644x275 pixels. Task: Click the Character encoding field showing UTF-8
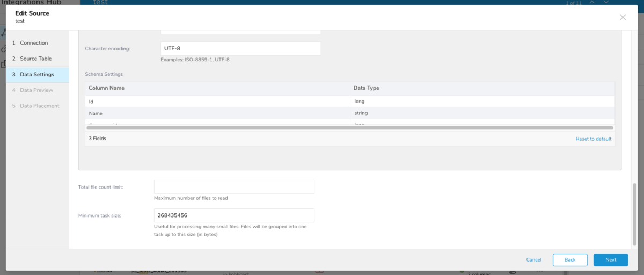[x=240, y=49]
